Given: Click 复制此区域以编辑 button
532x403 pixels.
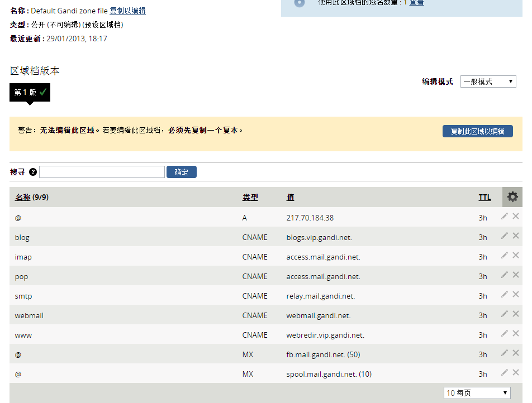Looking at the screenshot, I should point(477,131).
